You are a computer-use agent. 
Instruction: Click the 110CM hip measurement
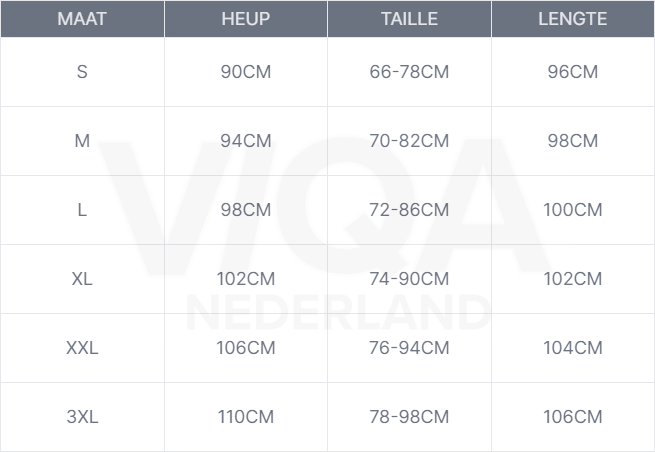coord(245,417)
